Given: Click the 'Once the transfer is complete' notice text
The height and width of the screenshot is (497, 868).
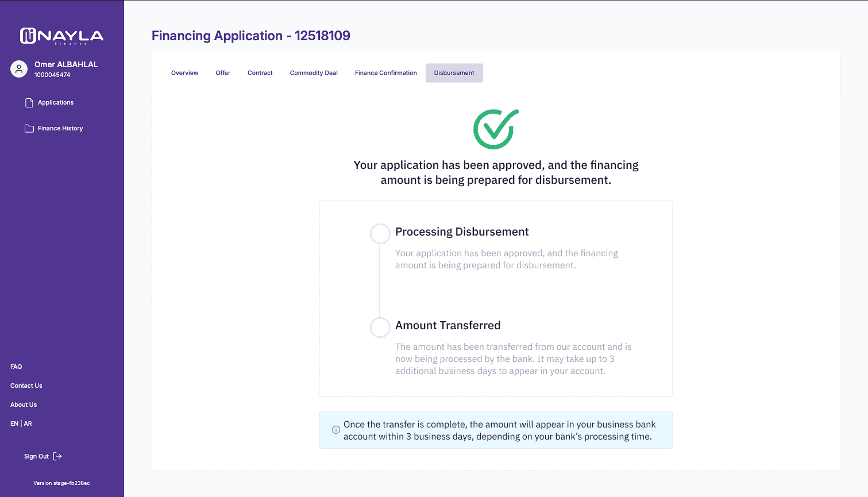Looking at the screenshot, I should pyautogui.click(x=500, y=430).
